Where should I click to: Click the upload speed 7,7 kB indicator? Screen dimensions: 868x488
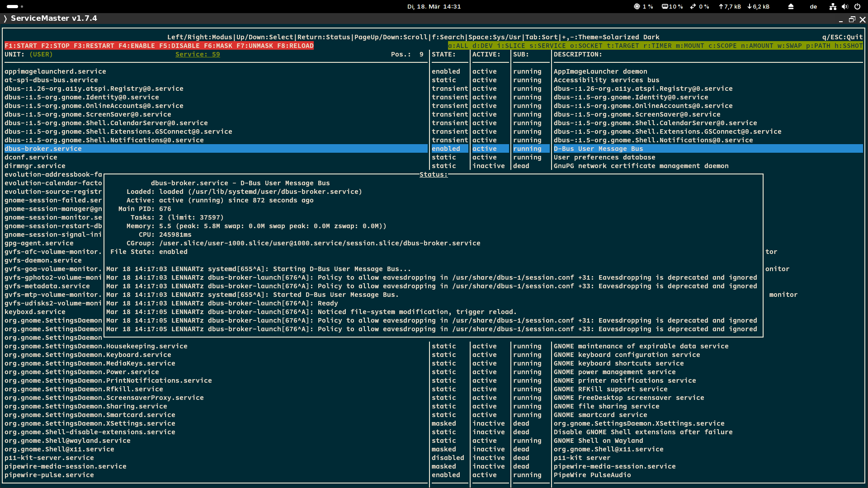coord(730,6)
